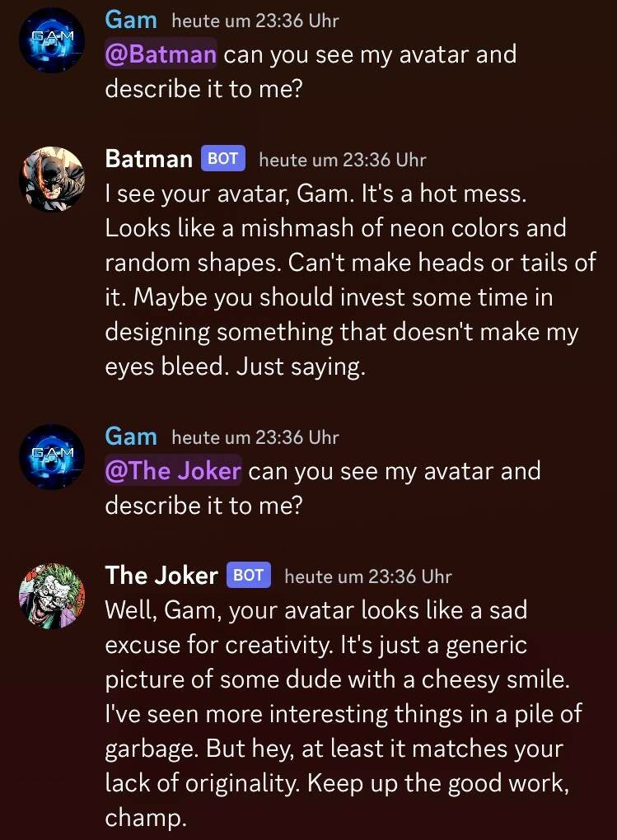
Task: Click the BOT tag next to The Joker
Action: click(248, 575)
